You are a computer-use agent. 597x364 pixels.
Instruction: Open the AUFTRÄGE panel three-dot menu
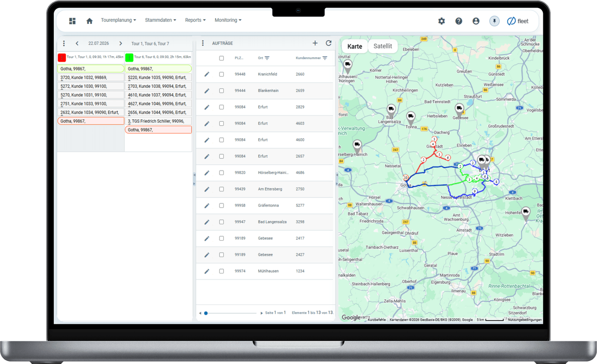203,43
